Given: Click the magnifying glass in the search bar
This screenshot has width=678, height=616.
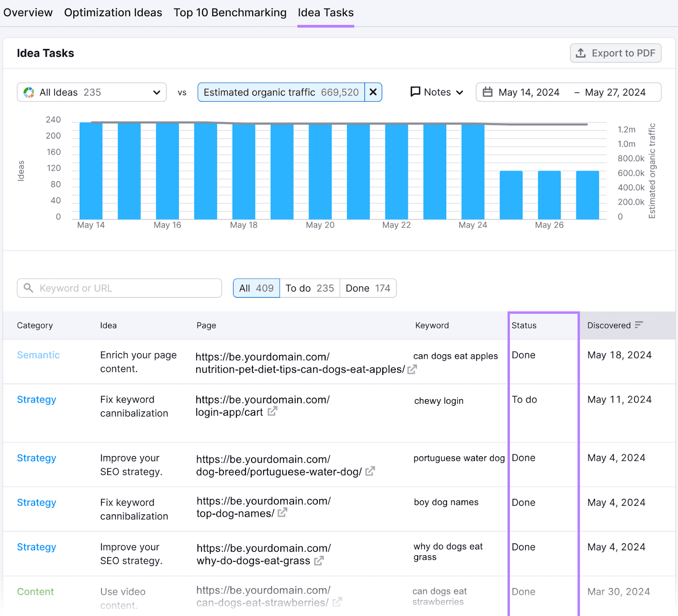Looking at the screenshot, I should [x=28, y=288].
